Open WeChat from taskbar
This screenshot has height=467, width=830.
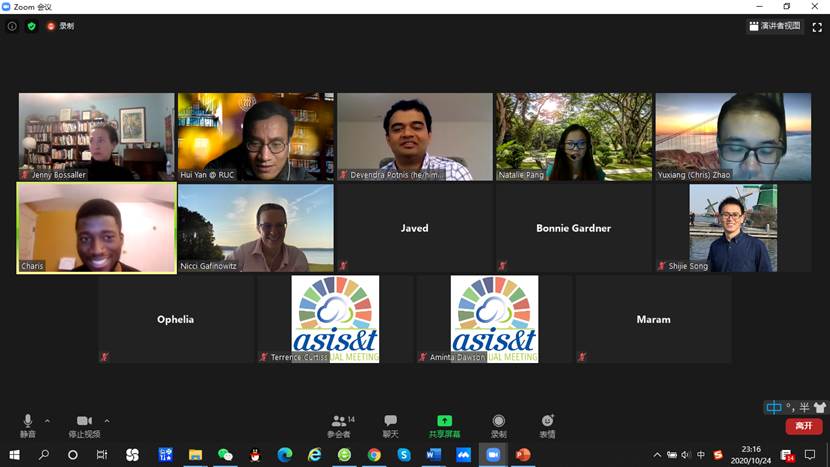(x=225, y=455)
